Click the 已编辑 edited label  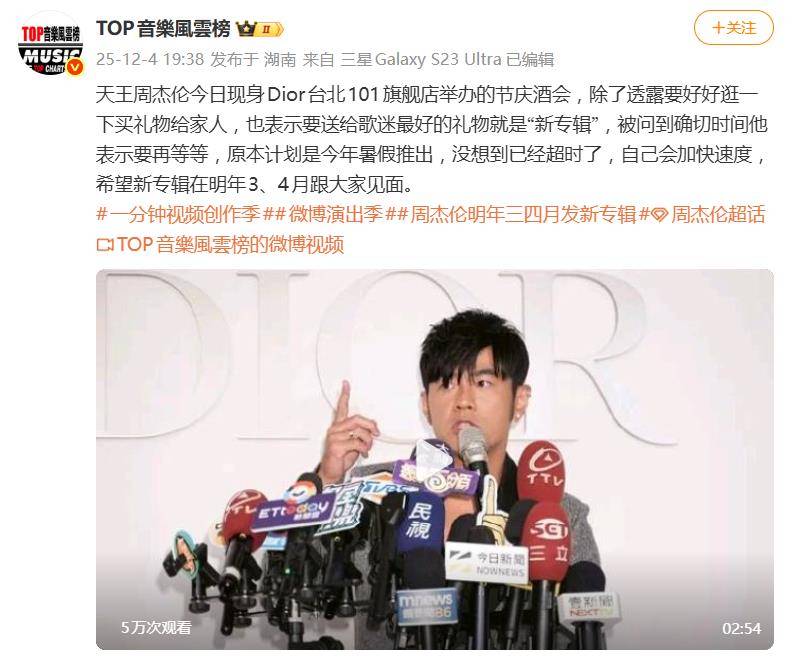coord(530,60)
